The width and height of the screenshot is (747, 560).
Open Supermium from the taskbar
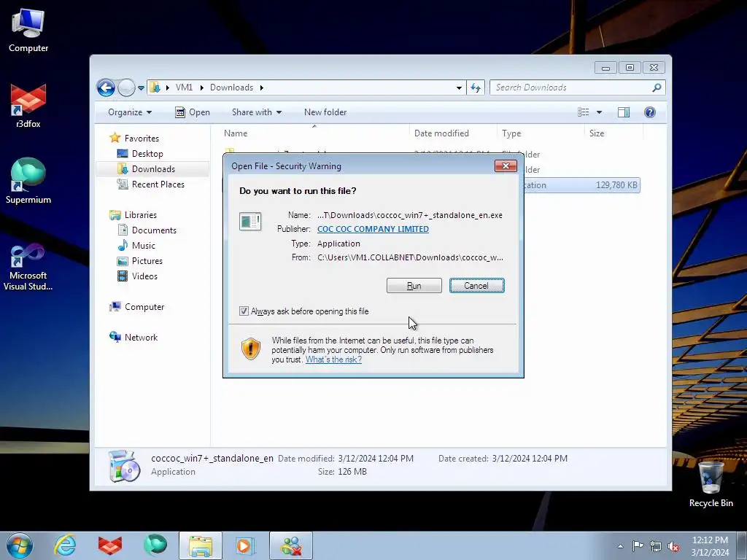(155, 545)
